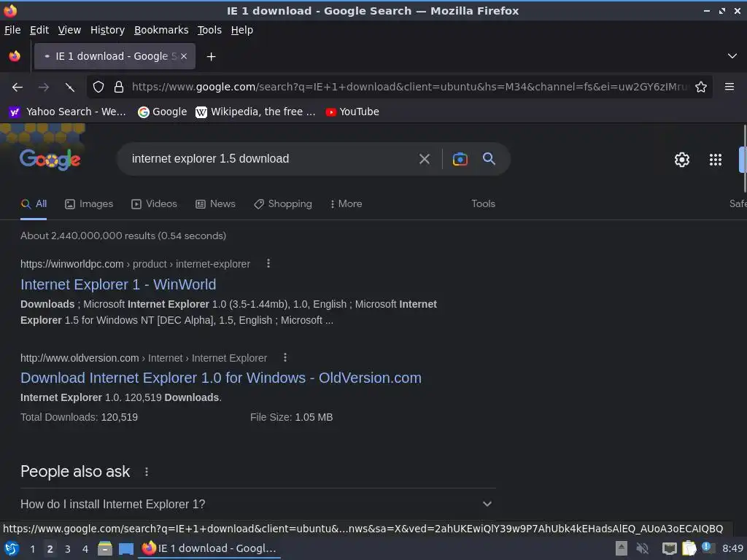The height and width of the screenshot is (560, 747).
Task: Switch to workspace 3
Action: tap(68, 549)
